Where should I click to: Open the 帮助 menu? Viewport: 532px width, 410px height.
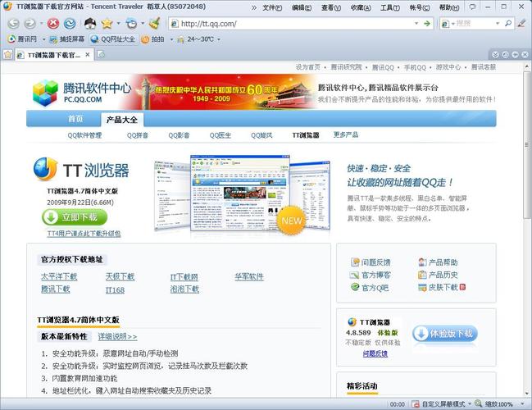pyautogui.click(x=449, y=7)
